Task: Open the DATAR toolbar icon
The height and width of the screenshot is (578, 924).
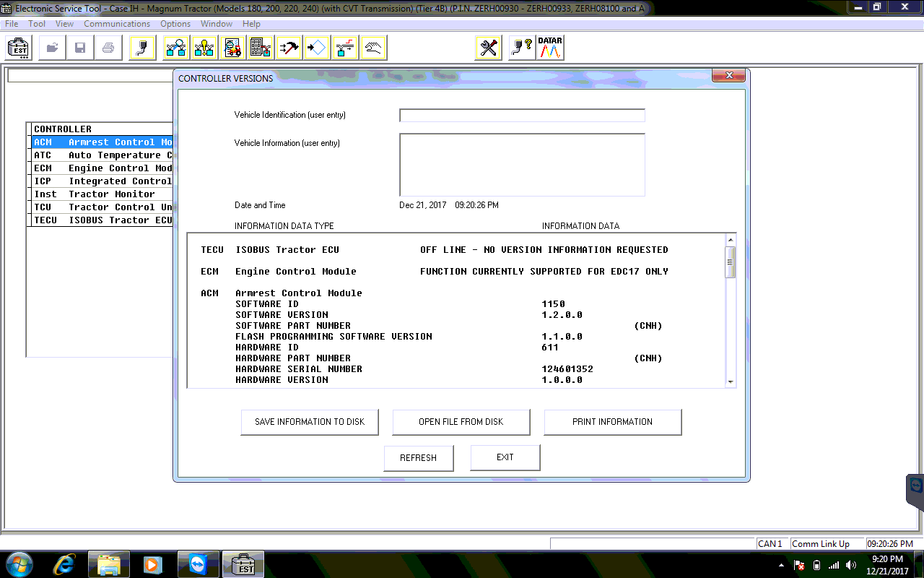Action: tap(551, 48)
